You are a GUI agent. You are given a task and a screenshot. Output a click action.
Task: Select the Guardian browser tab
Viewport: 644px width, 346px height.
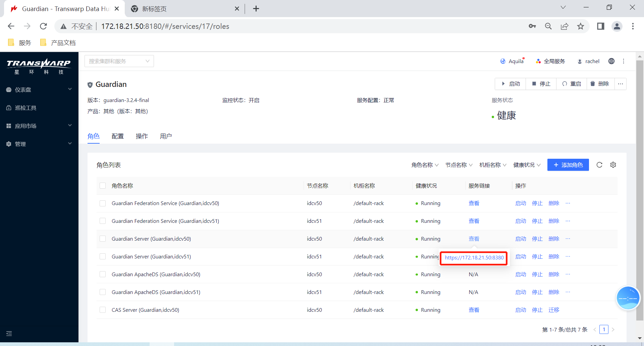click(64, 9)
